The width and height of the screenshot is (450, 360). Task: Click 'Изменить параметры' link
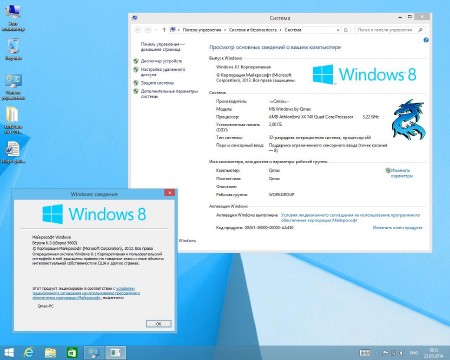tap(401, 173)
